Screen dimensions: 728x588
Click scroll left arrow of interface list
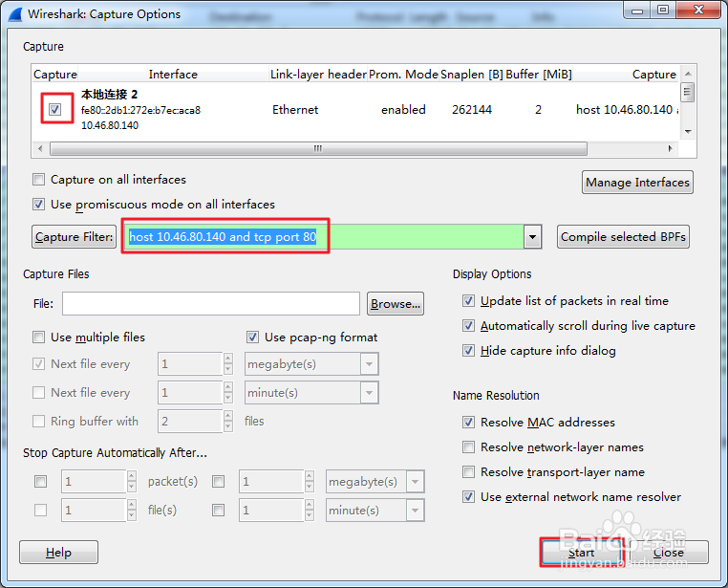point(40,148)
